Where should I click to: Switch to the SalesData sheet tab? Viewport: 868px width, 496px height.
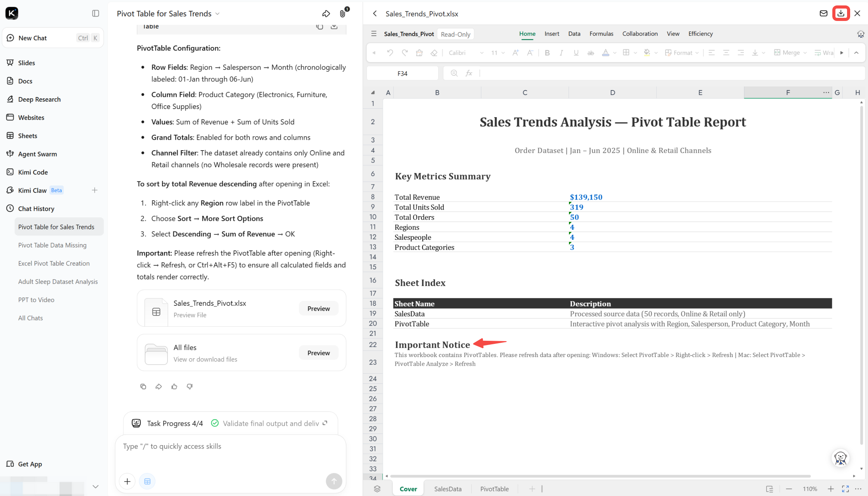click(448, 489)
